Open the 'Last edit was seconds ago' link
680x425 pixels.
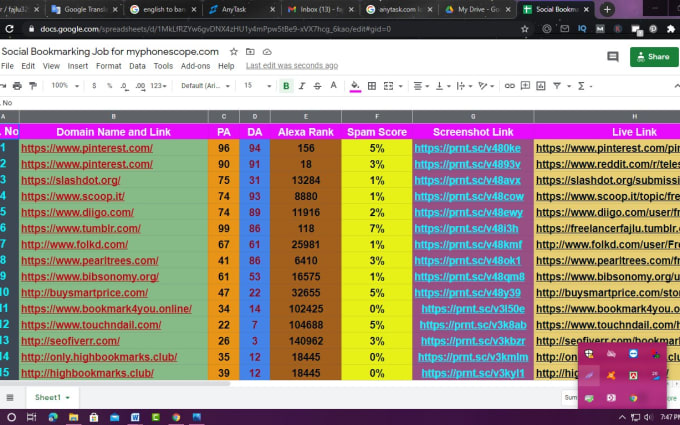(x=292, y=65)
